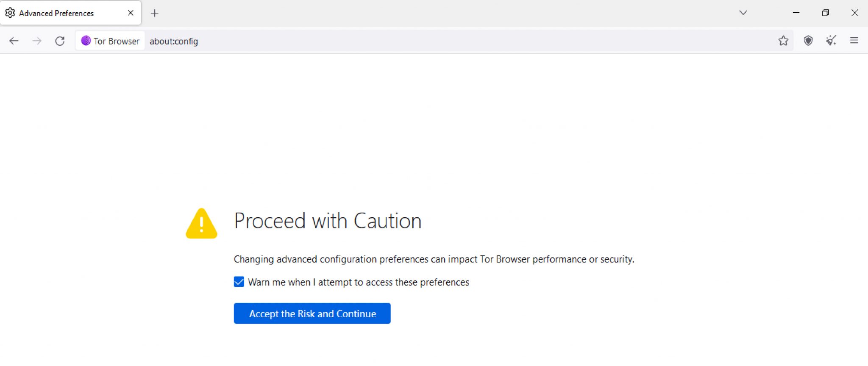Screen dimensions: 868x366
Task: Bookmark this page with the star icon
Action: click(x=783, y=41)
